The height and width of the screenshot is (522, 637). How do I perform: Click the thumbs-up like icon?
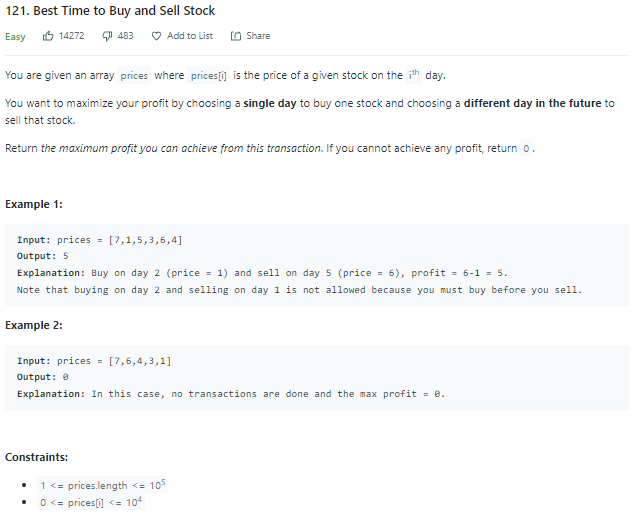coord(48,36)
